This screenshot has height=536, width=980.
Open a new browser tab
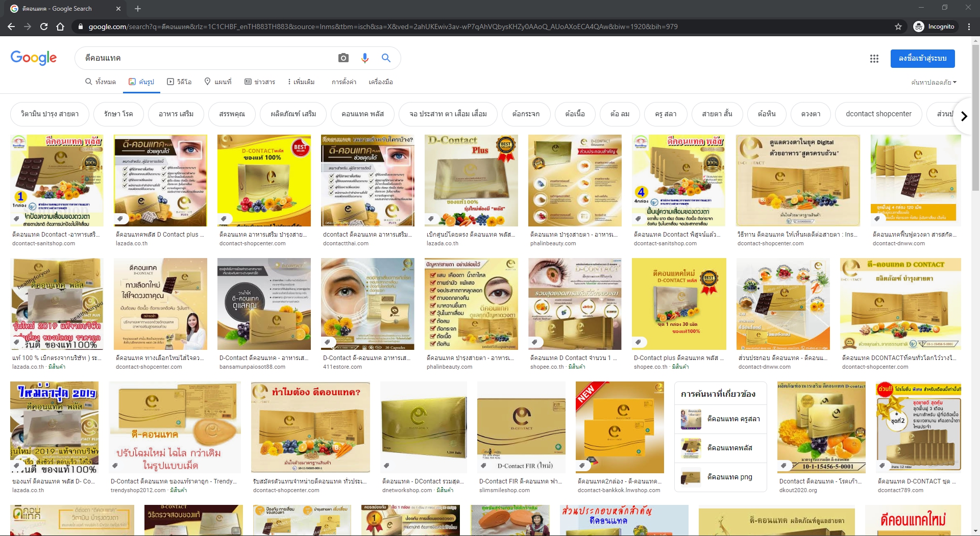[x=138, y=9]
